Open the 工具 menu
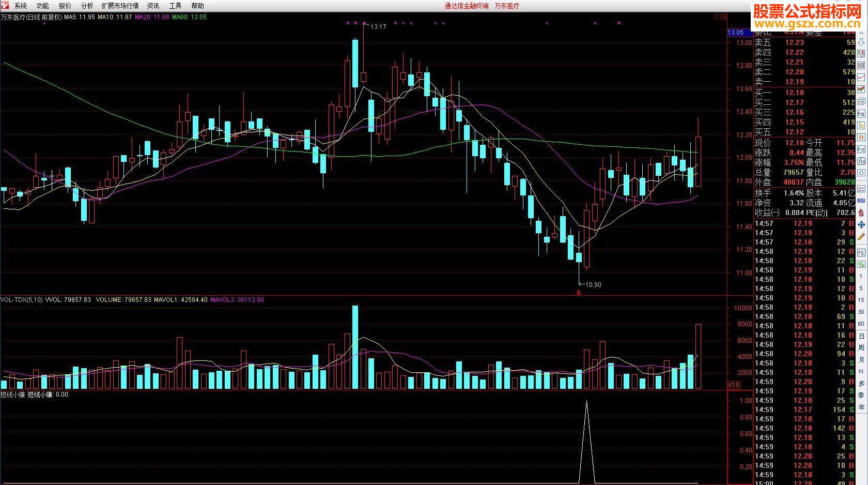 point(176,6)
